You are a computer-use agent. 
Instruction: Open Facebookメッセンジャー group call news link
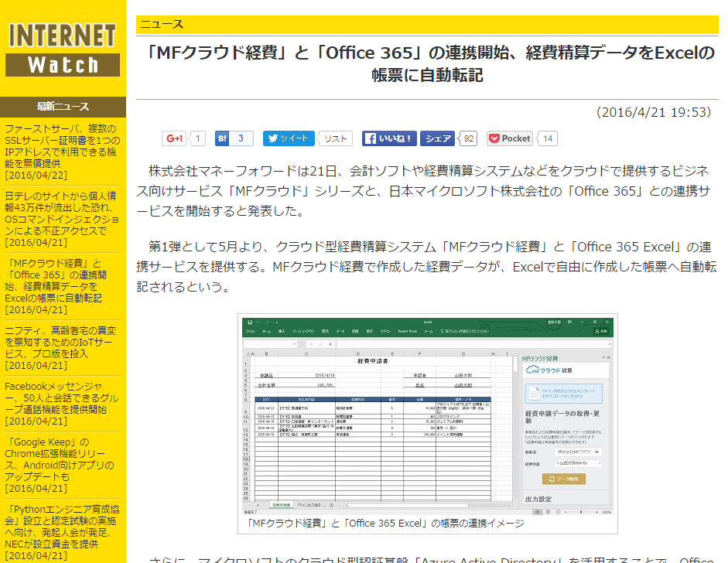click(x=61, y=398)
